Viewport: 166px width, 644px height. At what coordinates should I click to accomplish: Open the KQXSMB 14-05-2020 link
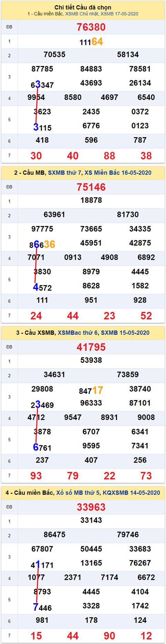[x=131, y=493]
